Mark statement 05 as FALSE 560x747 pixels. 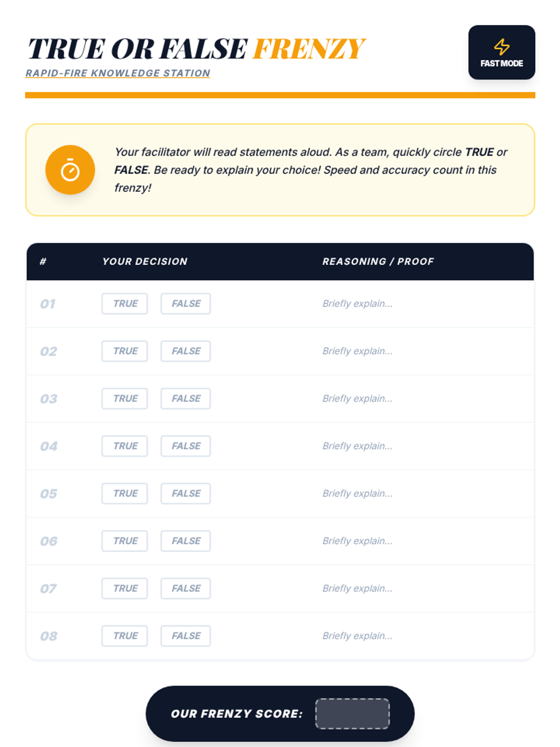click(x=186, y=493)
